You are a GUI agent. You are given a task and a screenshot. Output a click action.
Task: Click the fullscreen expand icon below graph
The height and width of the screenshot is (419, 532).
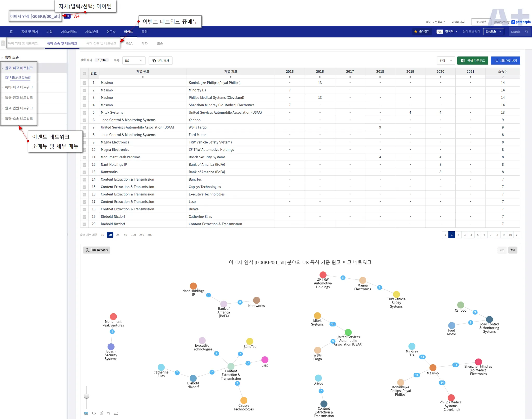(x=116, y=413)
